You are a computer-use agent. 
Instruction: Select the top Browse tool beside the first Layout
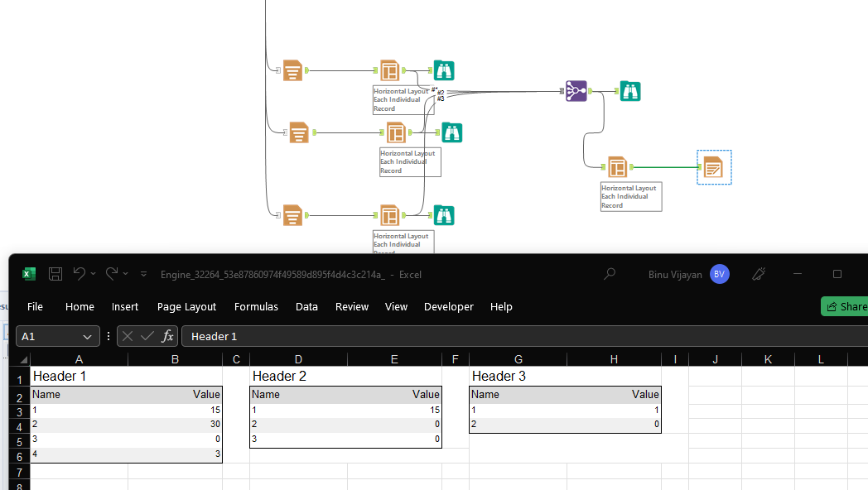click(444, 70)
